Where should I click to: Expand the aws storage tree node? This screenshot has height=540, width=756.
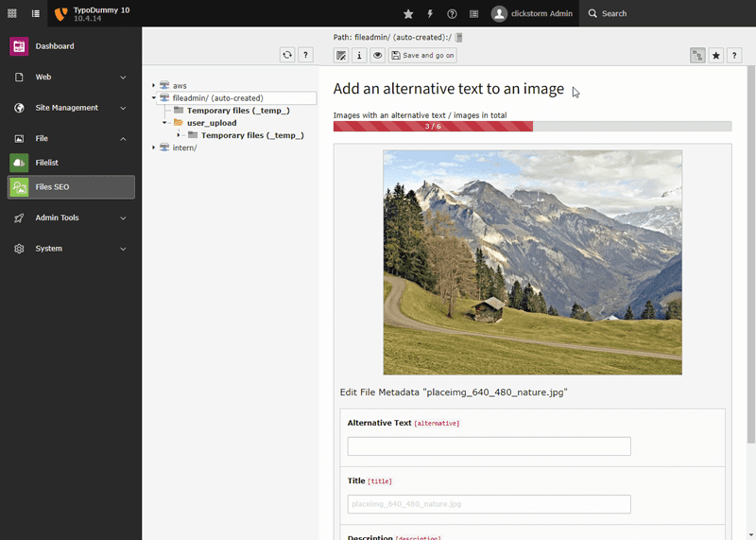pyautogui.click(x=154, y=86)
